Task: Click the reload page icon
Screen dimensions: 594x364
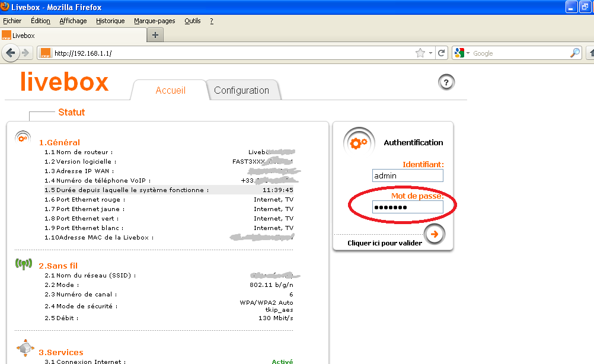Action: click(x=441, y=53)
